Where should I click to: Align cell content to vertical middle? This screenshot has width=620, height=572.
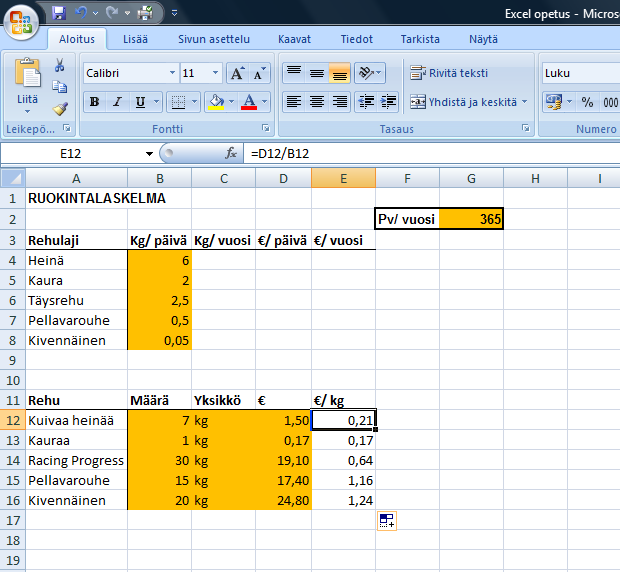pyautogui.click(x=317, y=73)
